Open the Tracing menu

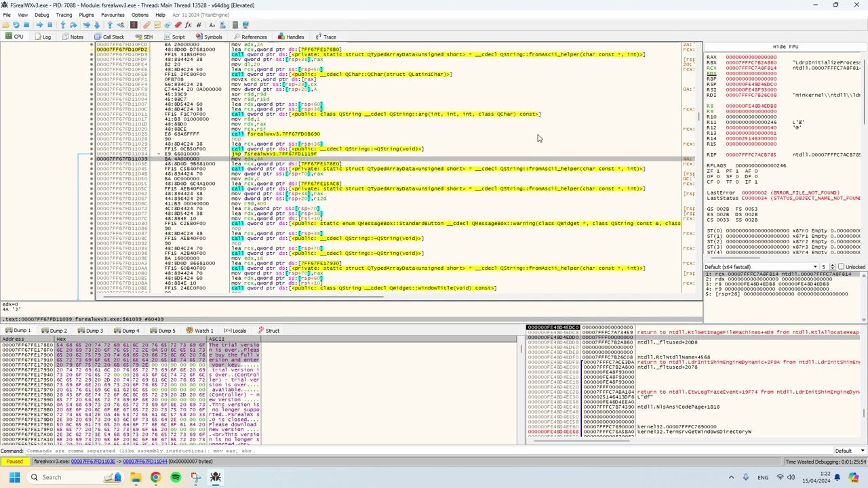[64, 15]
